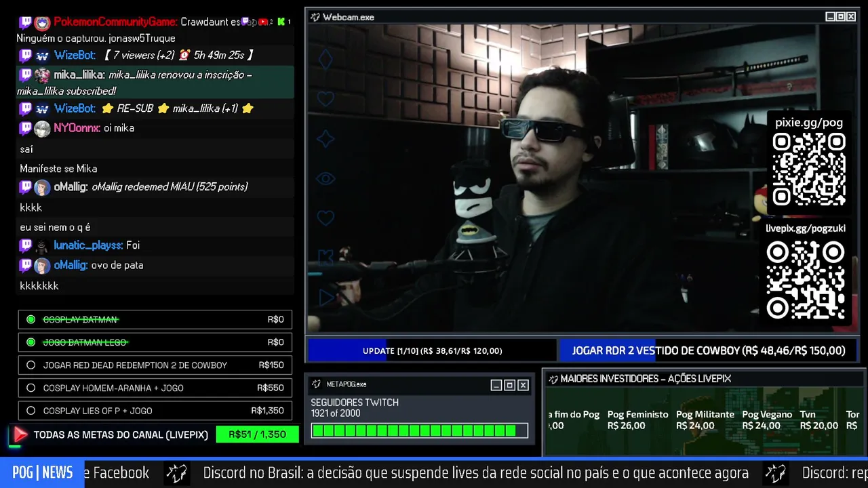The height and width of the screenshot is (488, 868).
Task: Close the METAPOG.exe window
Action: [x=523, y=385]
